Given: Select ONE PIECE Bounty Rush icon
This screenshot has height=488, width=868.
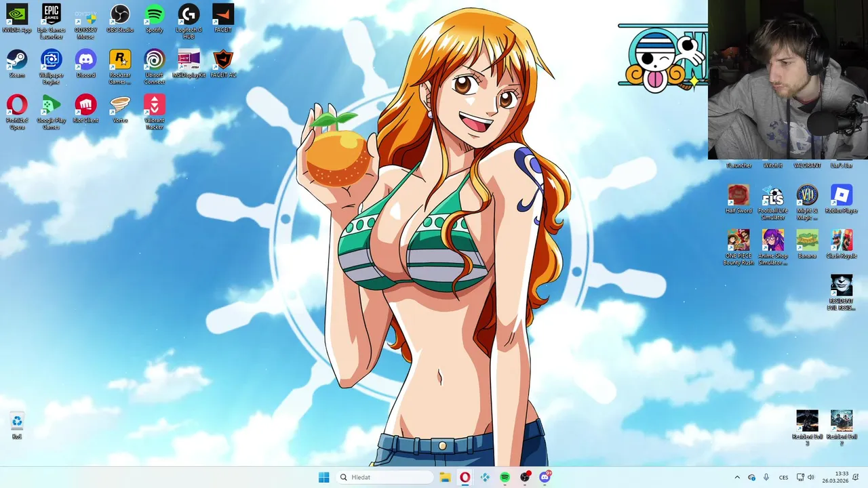Looking at the screenshot, I should [738, 247].
